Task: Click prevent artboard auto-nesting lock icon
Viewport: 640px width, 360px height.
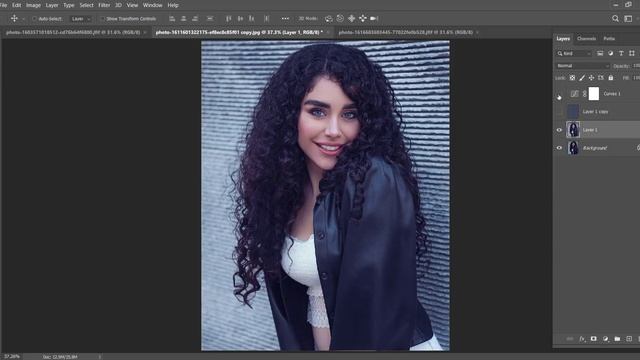Action: pyautogui.click(x=601, y=78)
